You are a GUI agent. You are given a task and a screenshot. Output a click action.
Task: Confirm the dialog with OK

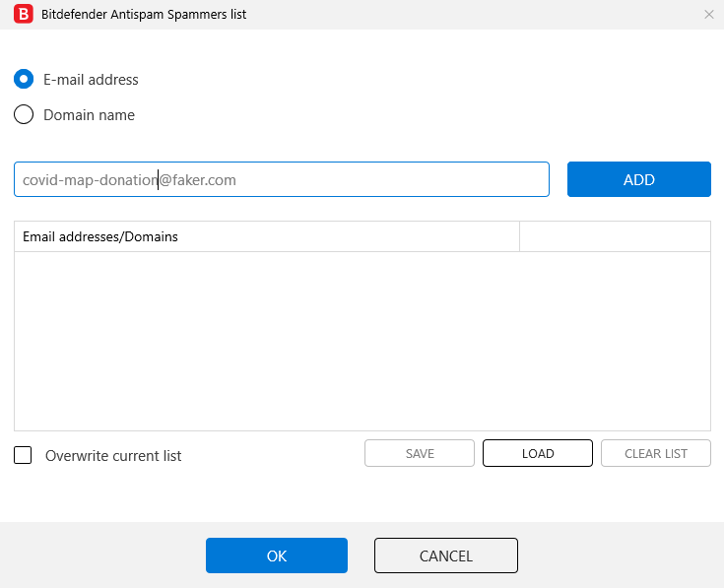coord(277,555)
